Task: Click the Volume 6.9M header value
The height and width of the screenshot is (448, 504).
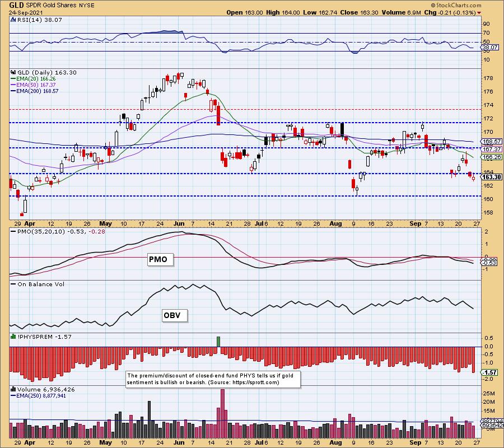Action: click(x=401, y=12)
